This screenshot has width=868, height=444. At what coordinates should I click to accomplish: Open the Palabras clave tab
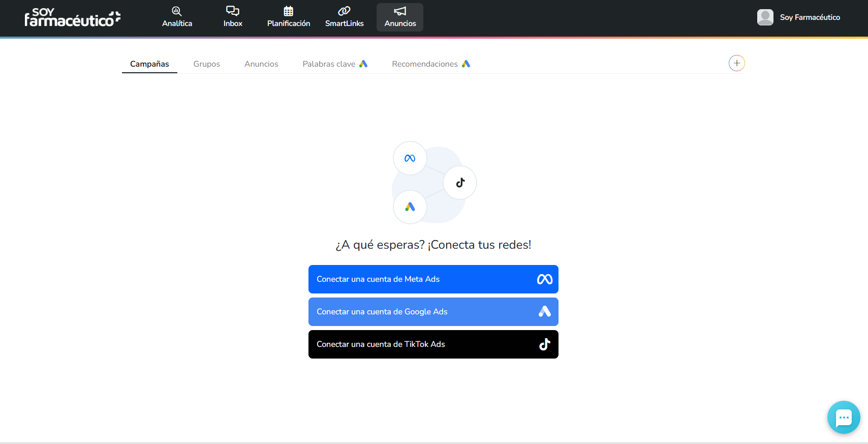335,64
